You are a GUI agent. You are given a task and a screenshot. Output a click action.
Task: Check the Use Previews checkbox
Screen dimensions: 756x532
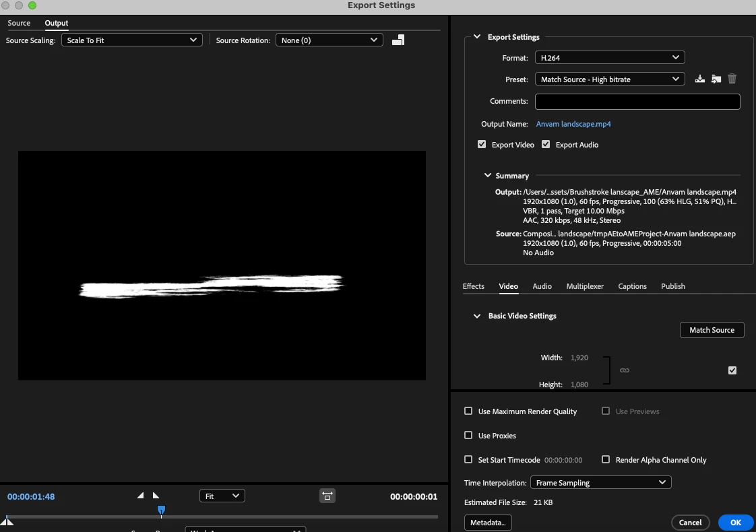pyautogui.click(x=606, y=411)
